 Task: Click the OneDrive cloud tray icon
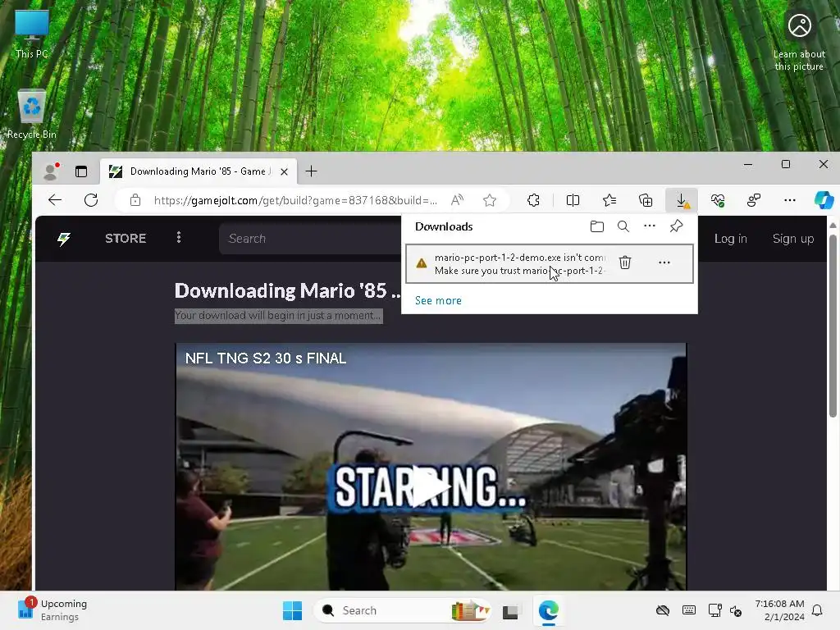(x=663, y=610)
